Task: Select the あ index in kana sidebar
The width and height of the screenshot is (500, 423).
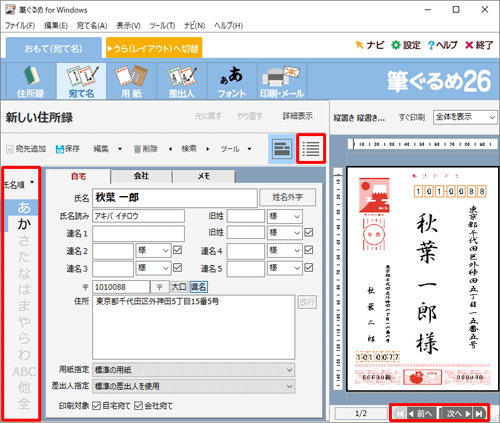Action: 24,207
